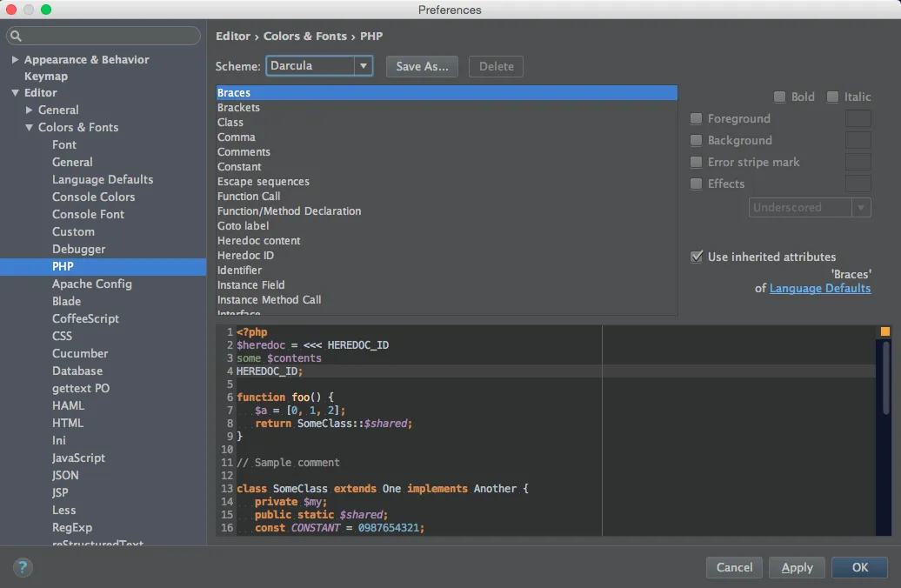Click the OK button

859,567
